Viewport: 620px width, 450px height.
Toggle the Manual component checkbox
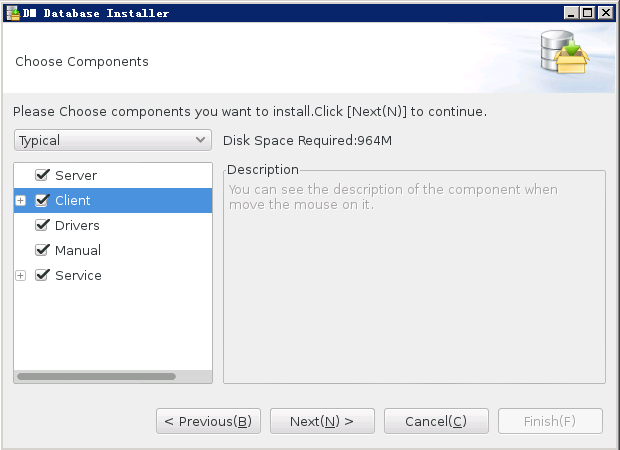(x=42, y=250)
